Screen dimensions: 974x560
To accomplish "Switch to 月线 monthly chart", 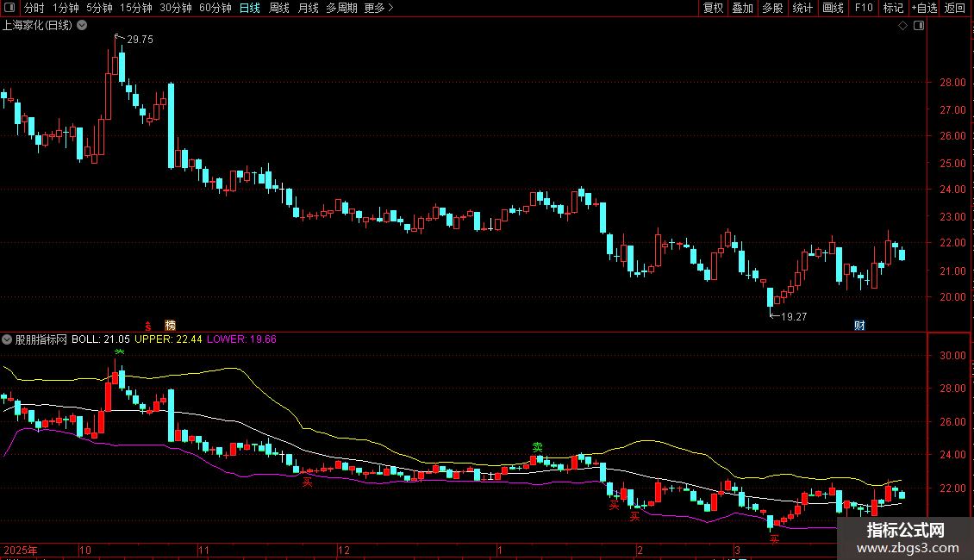I will pyautogui.click(x=308, y=8).
